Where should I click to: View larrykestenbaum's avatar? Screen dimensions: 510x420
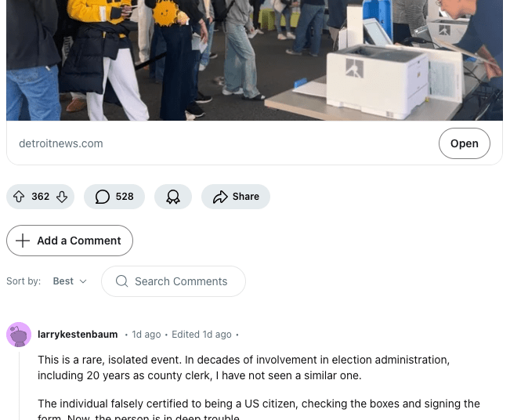coord(19,335)
